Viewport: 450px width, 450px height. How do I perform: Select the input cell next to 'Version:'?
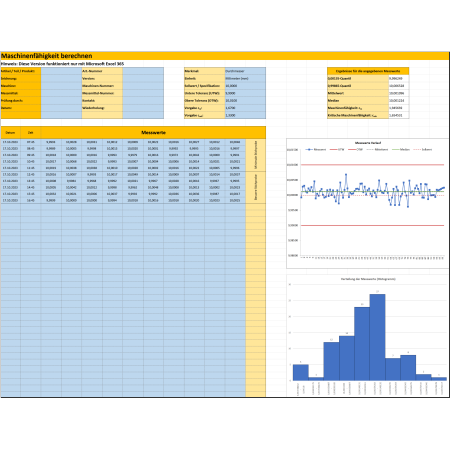(x=143, y=78)
